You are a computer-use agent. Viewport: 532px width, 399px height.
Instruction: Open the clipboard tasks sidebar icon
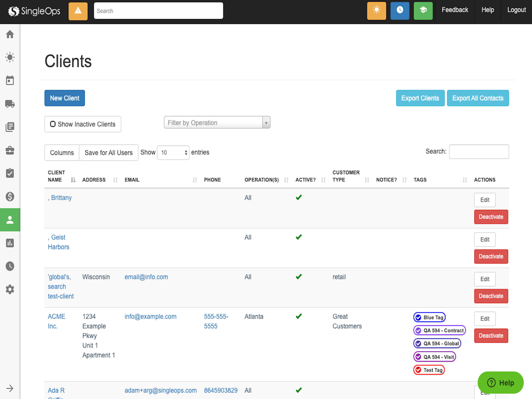(x=10, y=173)
